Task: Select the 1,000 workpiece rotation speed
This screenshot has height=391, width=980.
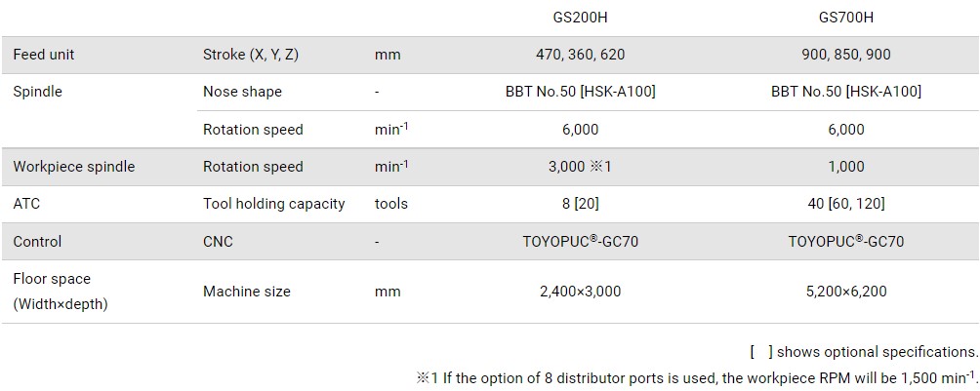Action: (x=845, y=167)
